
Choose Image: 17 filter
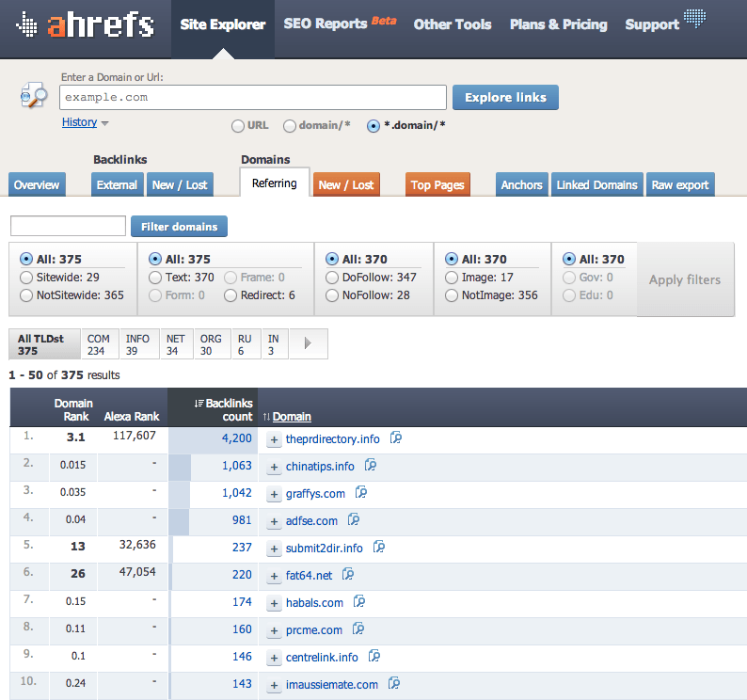coord(452,278)
